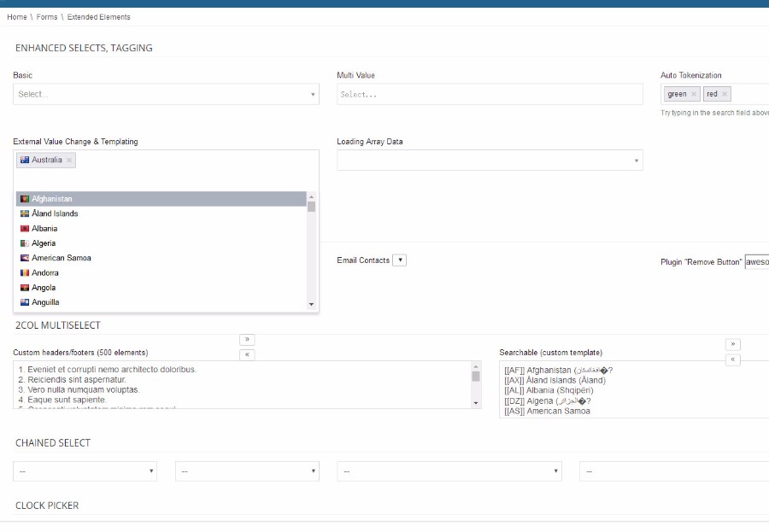Click Custom headers list scroll down arrow
The height and width of the screenshot is (532, 769).
[x=476, y=403]
